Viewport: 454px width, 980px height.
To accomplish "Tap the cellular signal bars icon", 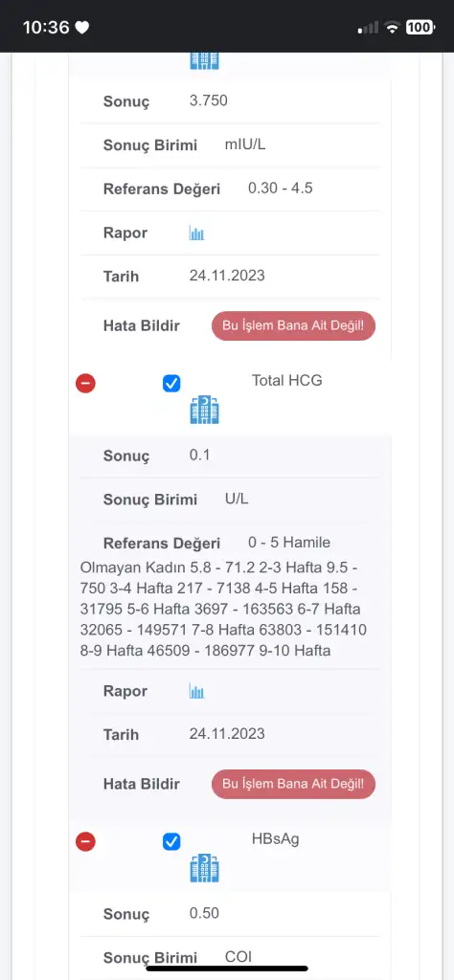I will [369, 28].
